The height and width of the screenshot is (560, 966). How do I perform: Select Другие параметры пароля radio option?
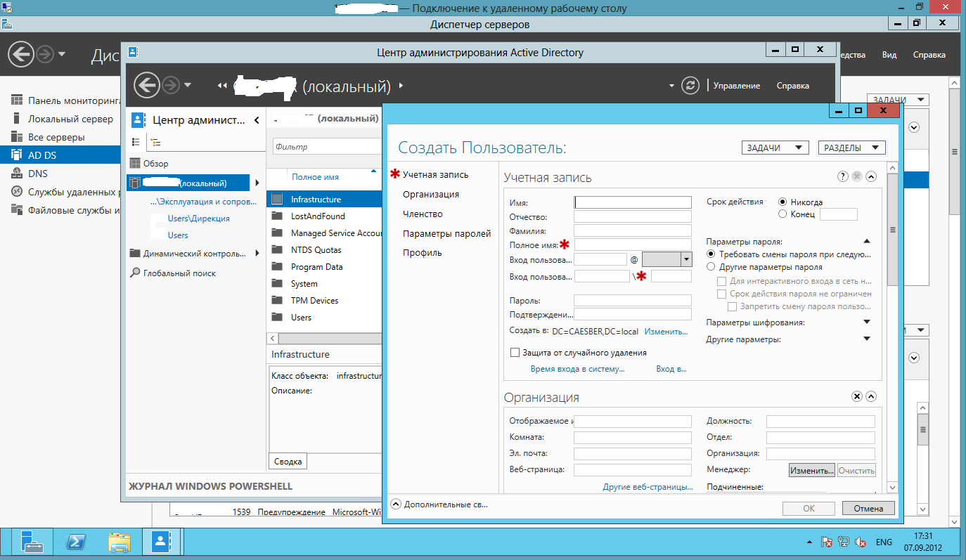(711, 267)
